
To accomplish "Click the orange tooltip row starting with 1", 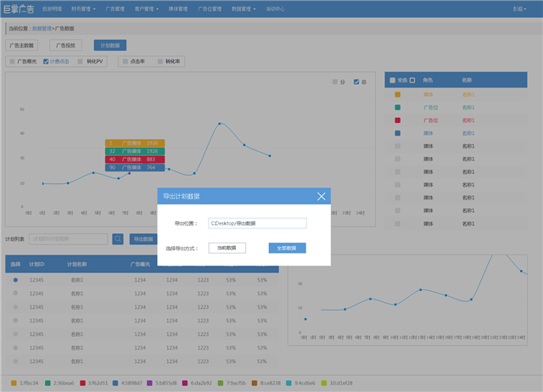I will click(135, 143).
